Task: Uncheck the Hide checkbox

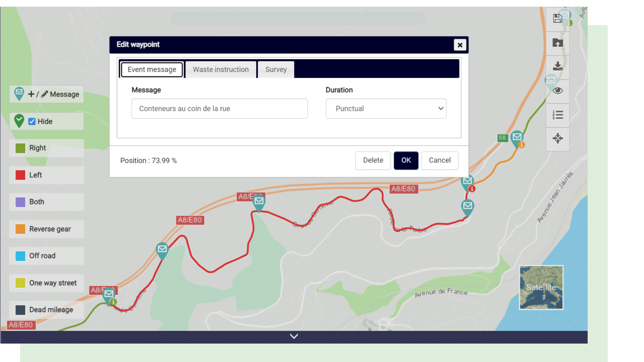Action: point(32,121)
